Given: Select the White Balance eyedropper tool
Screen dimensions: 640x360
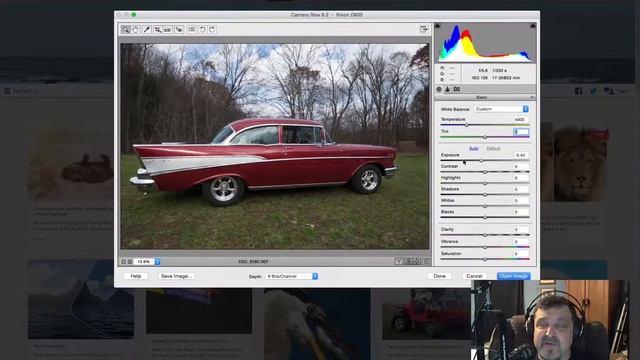Looking at the screenshot, I should 147,29.
